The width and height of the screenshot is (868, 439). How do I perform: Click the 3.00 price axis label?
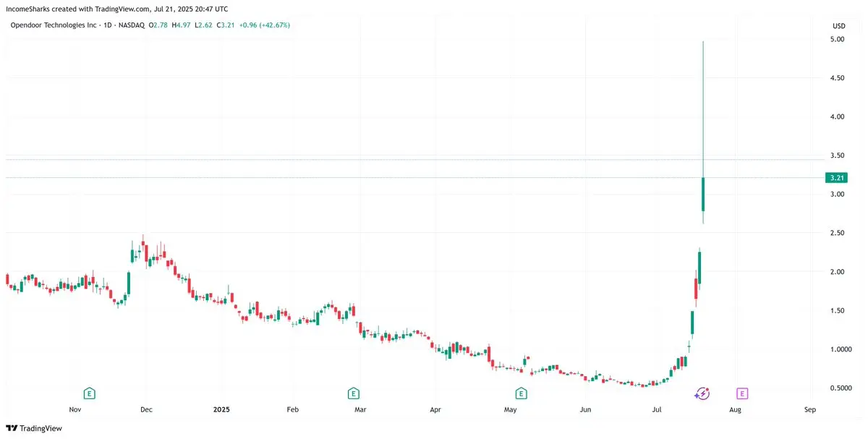click(838, 195)
